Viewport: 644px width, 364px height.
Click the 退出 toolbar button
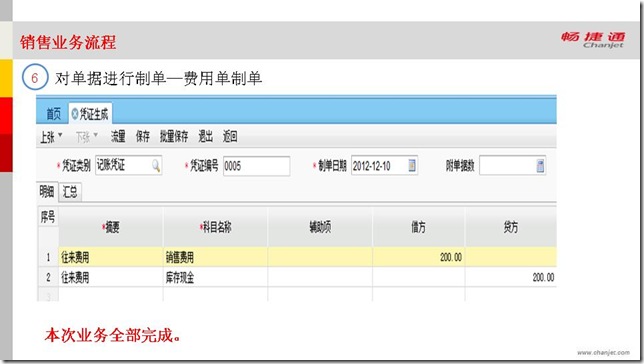(205, 136)
